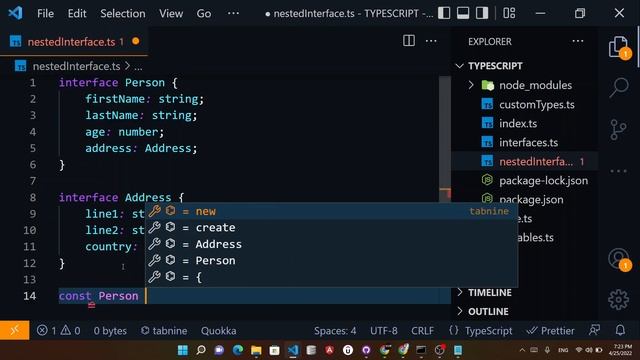Open the Accounts icon in activity bar
Screen dimensions: 640x360
(619, 259)
